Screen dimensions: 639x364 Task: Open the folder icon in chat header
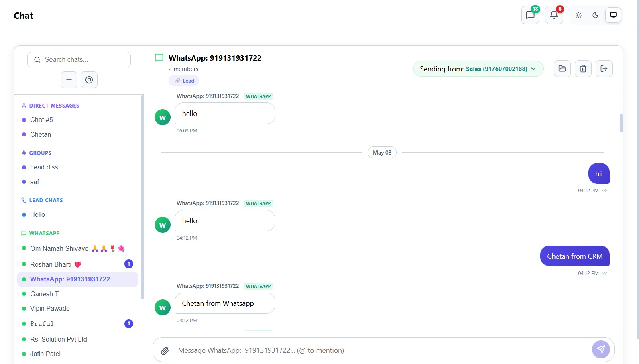pyautogui.click(x=562, y=69)
